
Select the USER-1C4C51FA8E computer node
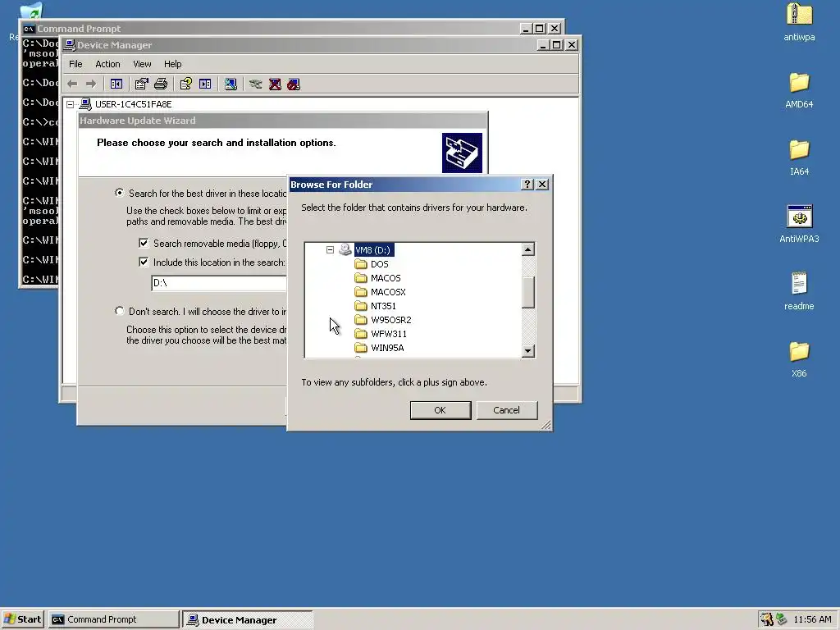(x=134, y=104)
